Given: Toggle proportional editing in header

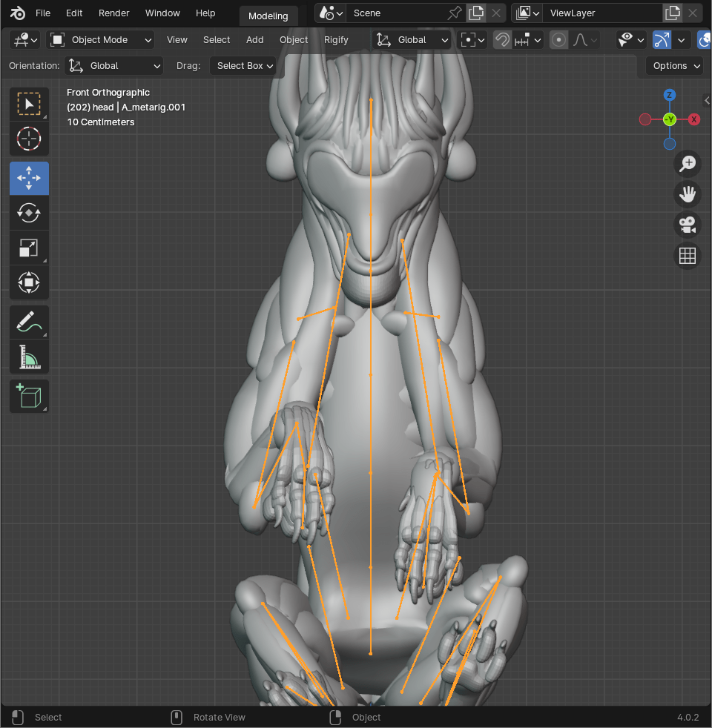Looking at the screenshot, I should coord(559,40).
